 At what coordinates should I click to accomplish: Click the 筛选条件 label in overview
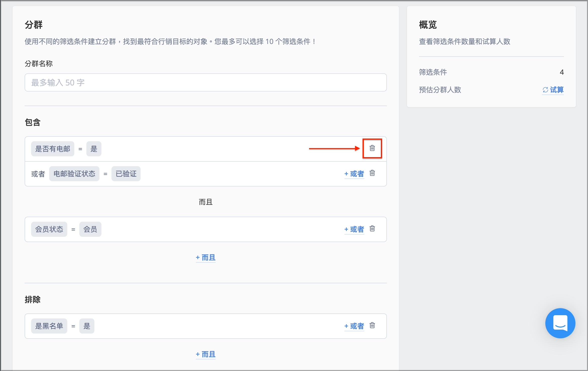point(433,72)
